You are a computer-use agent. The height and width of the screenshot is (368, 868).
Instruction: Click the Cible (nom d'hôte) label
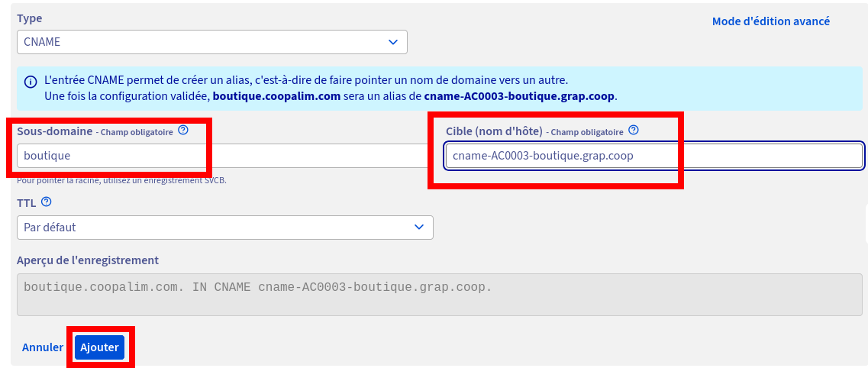click(494, 131)
